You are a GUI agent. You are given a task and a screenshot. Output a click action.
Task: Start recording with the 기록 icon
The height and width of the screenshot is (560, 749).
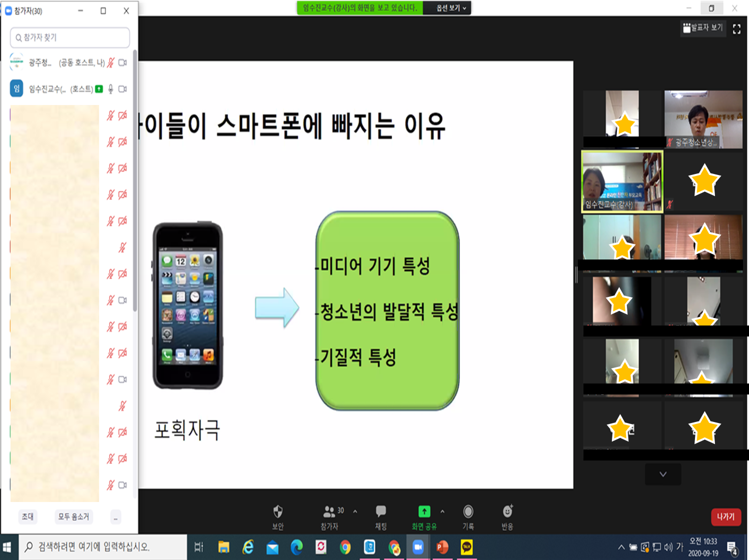pos(468,512)
